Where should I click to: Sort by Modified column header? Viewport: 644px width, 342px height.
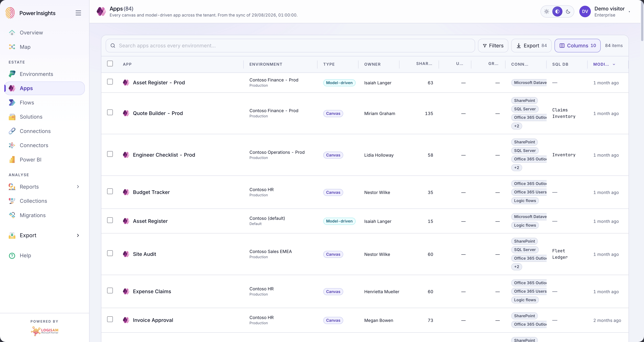click(x=604, y=64)
